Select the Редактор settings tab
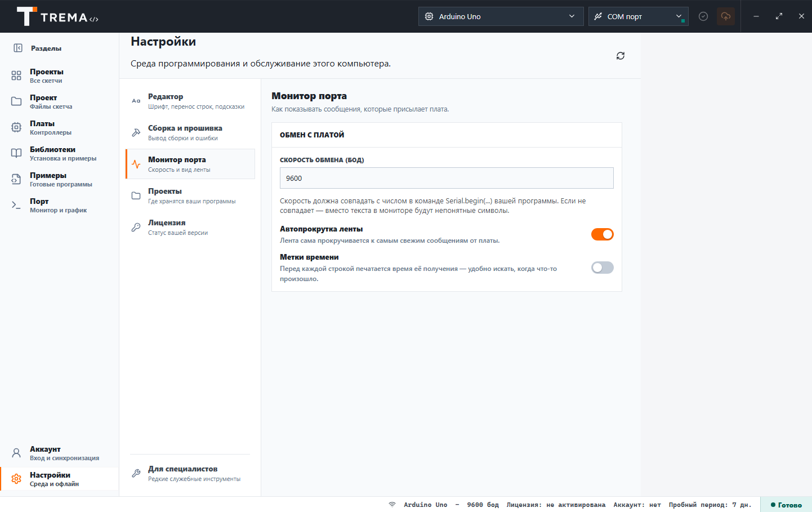Viewport: 812px width, 512px height. [x=190, y=101]
